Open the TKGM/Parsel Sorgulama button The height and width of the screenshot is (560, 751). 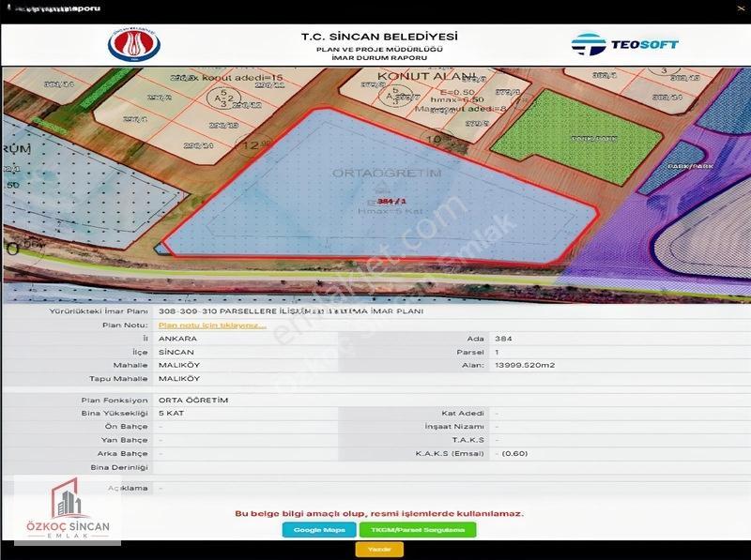click(418, 530)
